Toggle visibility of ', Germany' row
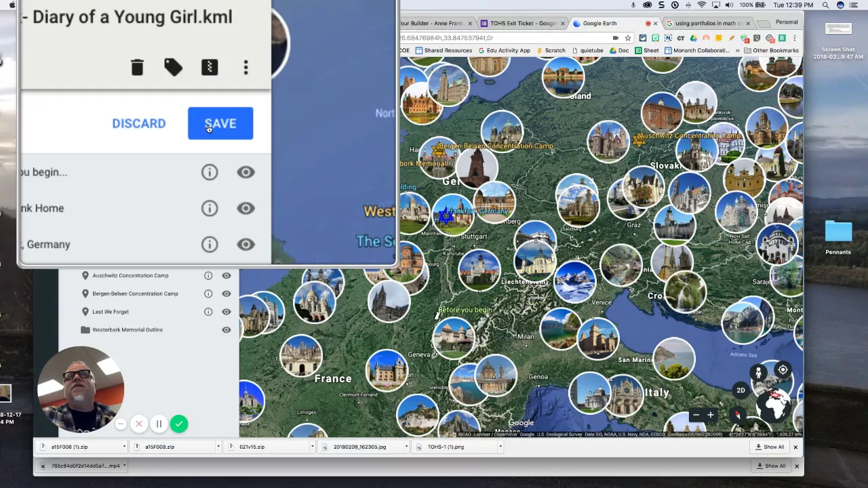 [x=245, y=244]
